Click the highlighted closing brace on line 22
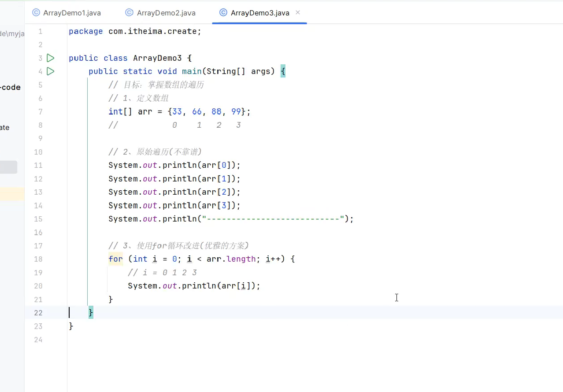Image resolution: width=563 pixels, height=392 pixels. (91, 313)
